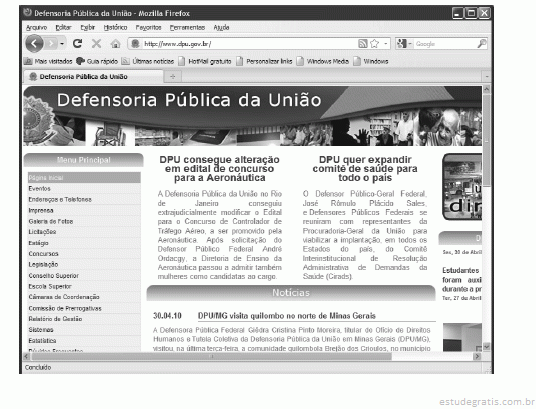The width and height of the screenshot is (536, 409).
Task: Open news DPU/MG visita quilombo
Action: (286, 316)
